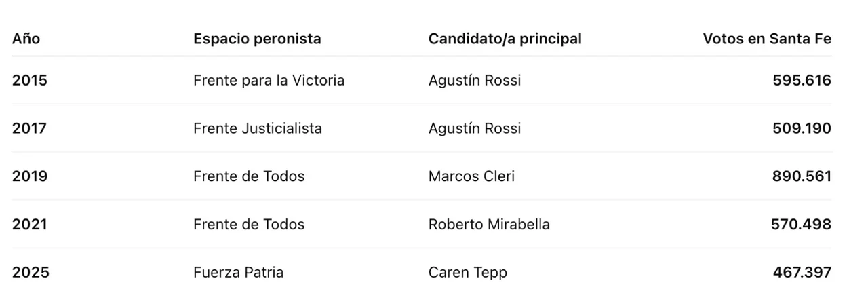Image resolution: width=868 pixels, height=304 pixels.
Task: Click the vote count 467.397
Action: click(x=802, y=273)
